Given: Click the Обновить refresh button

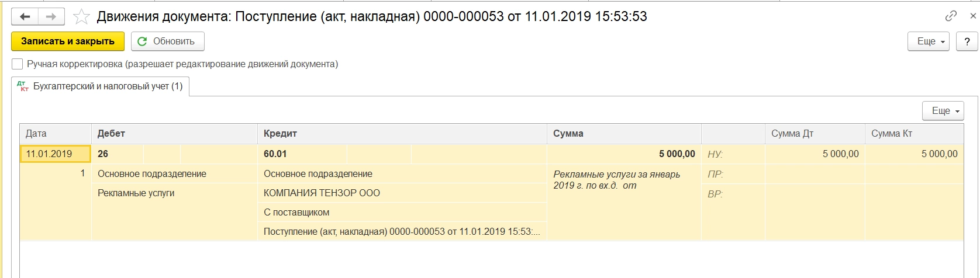Looking at the screenshot, I should tap(167, 41).
